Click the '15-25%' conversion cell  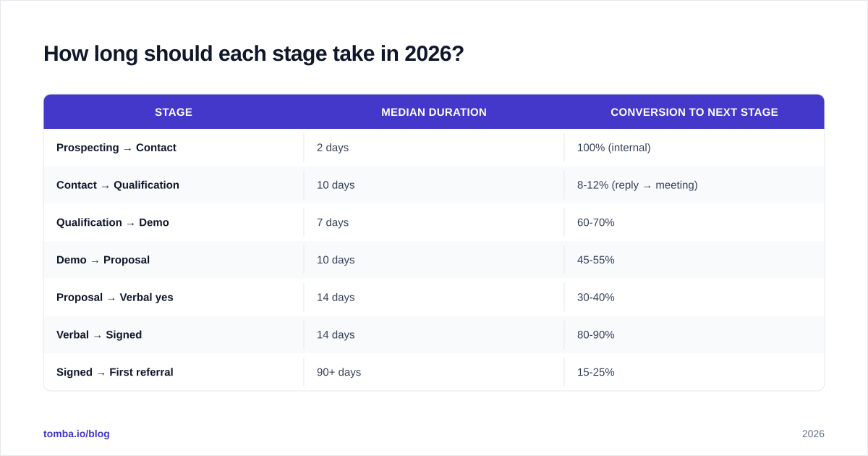[x=694, y=372]
